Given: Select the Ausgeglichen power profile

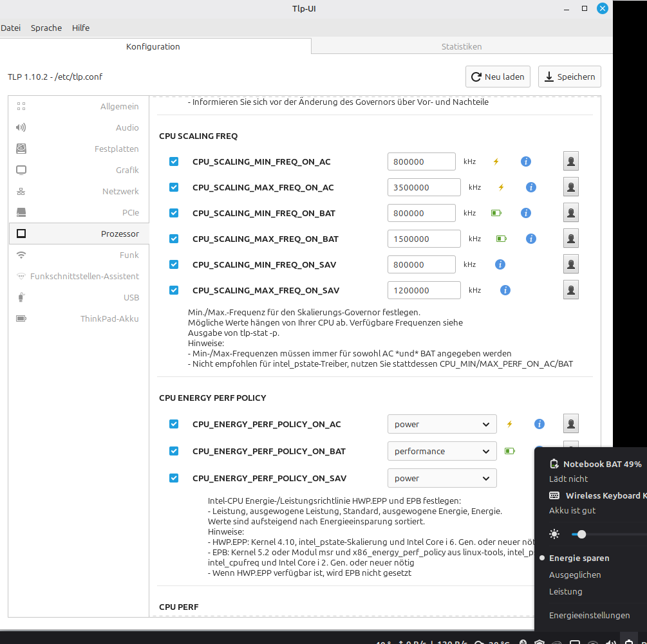Looking at the screenshot, I should click(x=575, y=575).
